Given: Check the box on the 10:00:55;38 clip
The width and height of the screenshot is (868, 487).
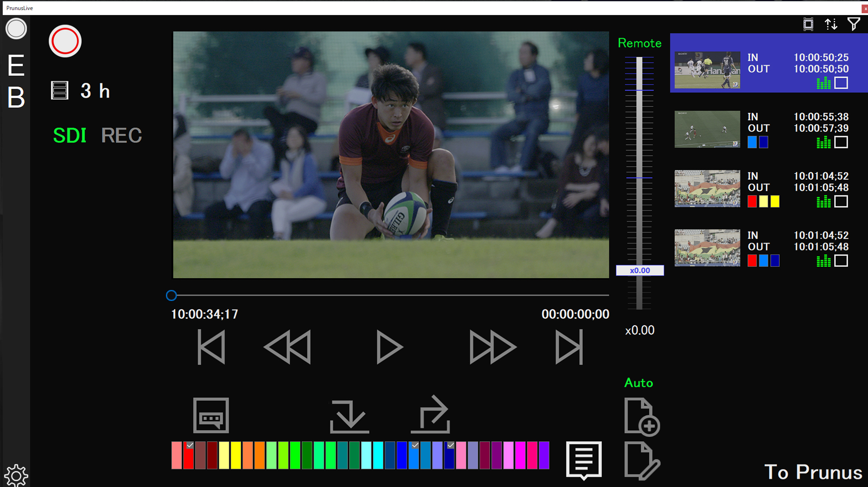Looking at the screenshot, I should pos(841,143).
